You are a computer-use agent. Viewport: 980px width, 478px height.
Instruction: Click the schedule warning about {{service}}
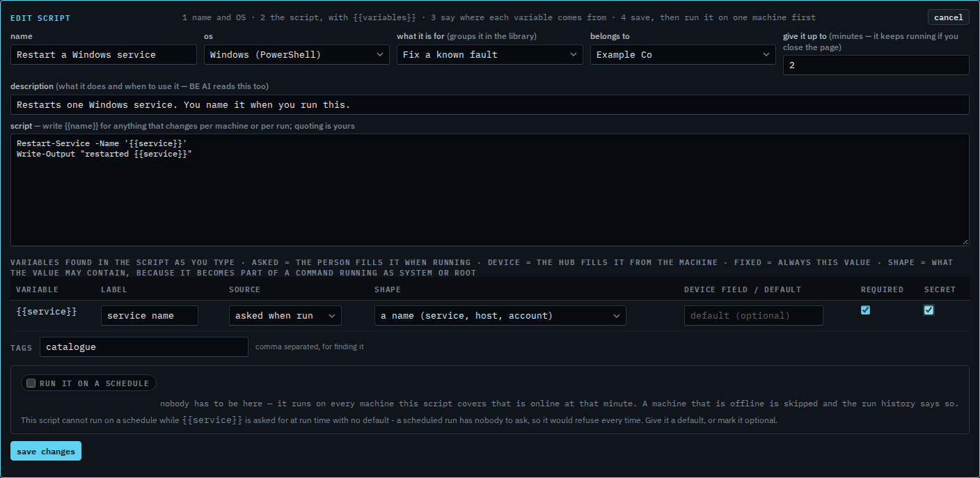pyautogui.click(x=399, y=420)
